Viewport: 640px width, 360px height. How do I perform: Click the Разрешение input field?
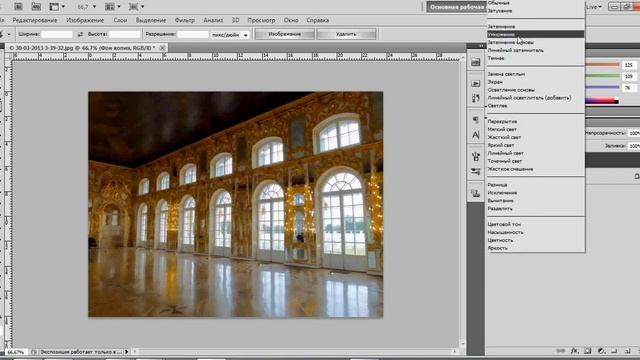pos(193,34)
